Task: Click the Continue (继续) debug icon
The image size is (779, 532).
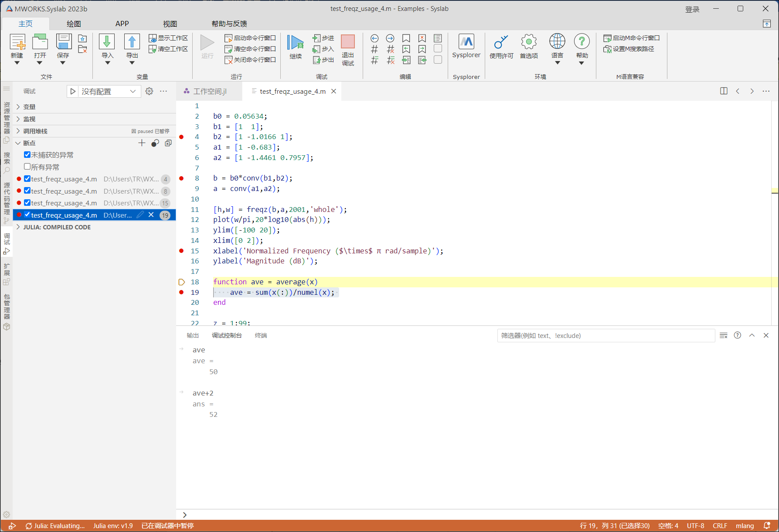Action: click(295, 43)
